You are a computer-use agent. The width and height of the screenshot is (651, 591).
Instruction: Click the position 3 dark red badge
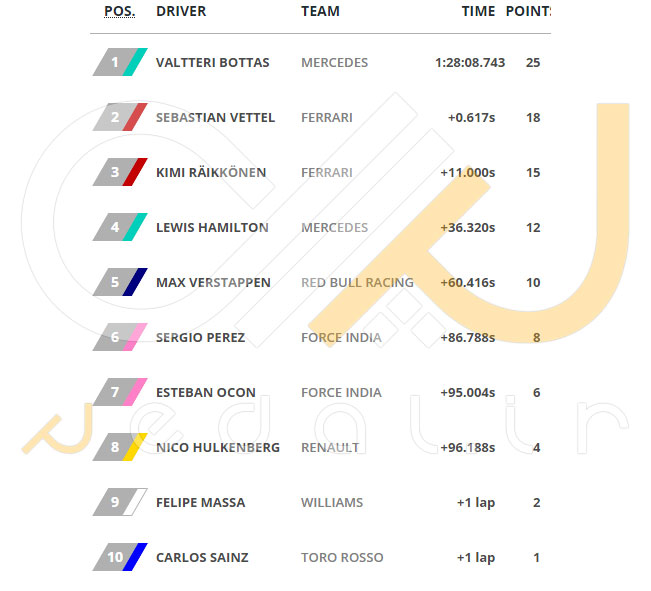pyautogui.click(x=120, y=172)
